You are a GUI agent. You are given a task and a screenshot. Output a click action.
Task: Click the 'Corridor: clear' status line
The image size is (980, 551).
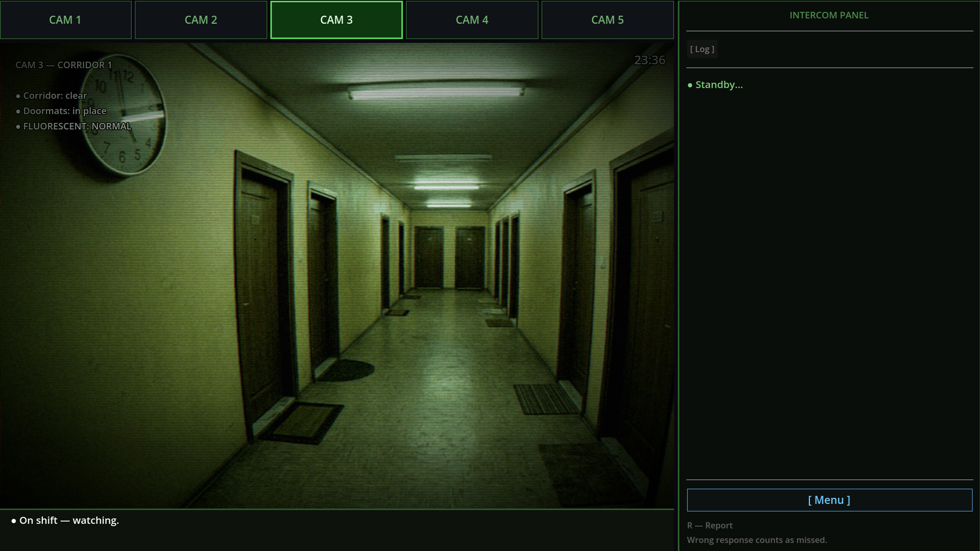(52, 96)
